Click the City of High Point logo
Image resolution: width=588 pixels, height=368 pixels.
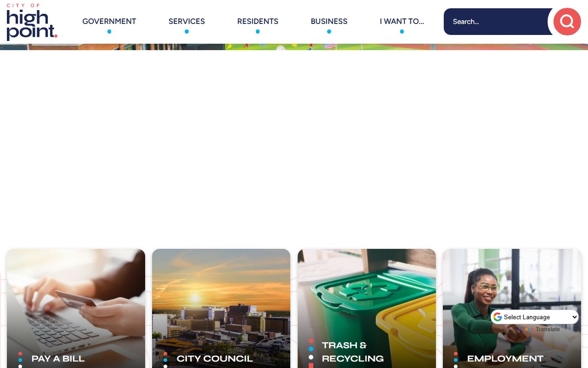(32, 22)
